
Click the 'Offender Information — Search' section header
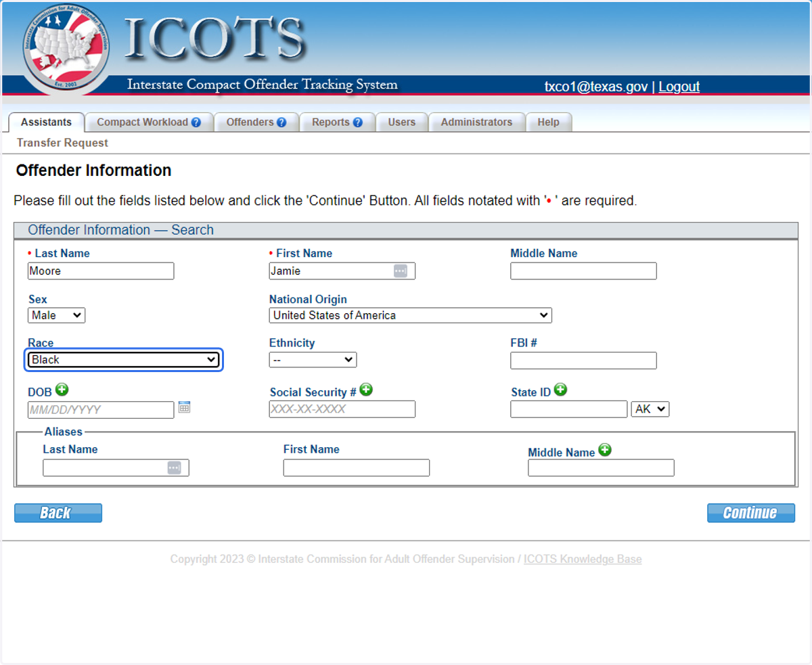coord(406,230)
